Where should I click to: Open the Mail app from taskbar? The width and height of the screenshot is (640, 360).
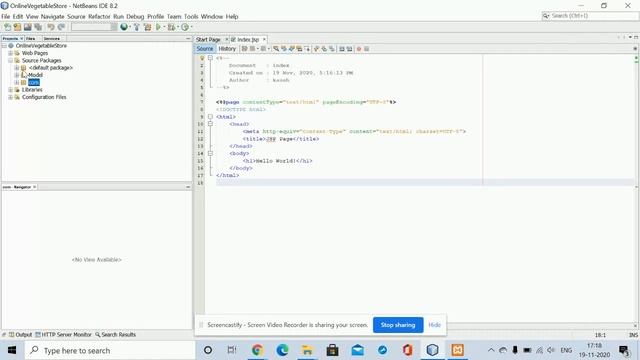358,350
